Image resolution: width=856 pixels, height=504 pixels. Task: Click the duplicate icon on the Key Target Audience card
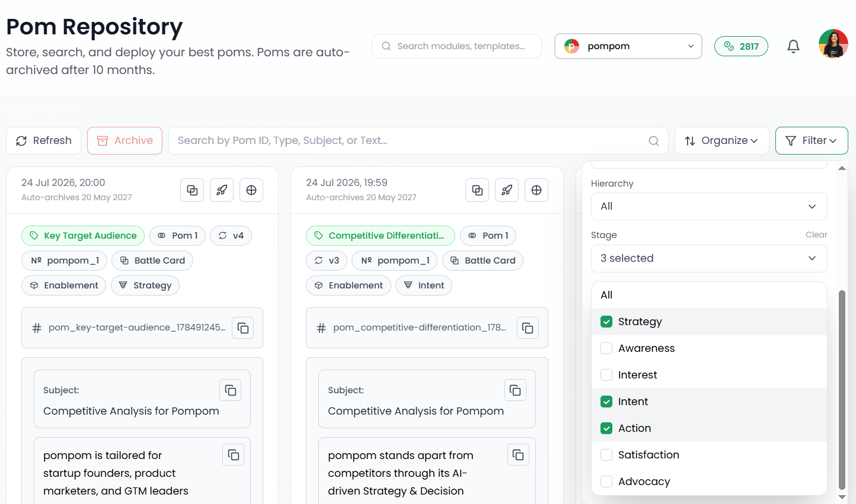192,190
